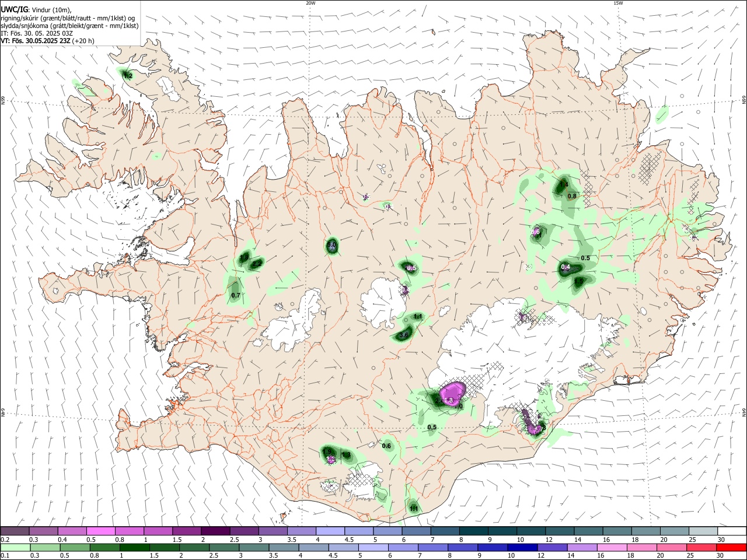This screenshot has height=560, width=747.
Task: Pick the bright pink 0.5 snow swatch
Action: pos(100,531)
